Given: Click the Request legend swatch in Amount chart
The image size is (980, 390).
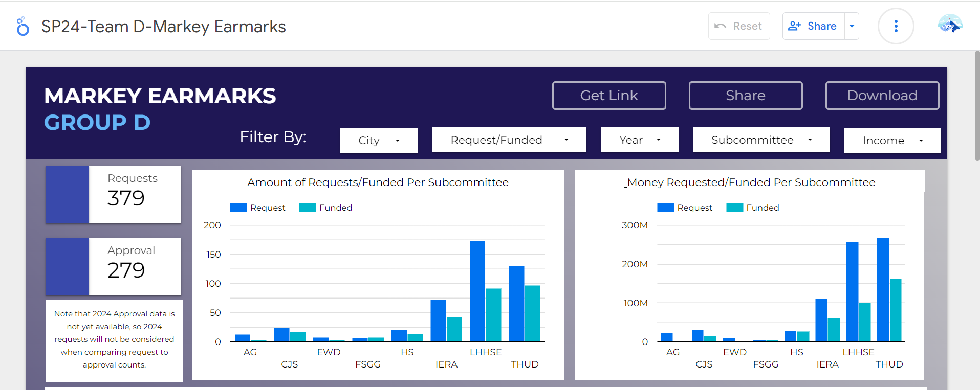Looking at the screenshot, I should coord(238,208).
